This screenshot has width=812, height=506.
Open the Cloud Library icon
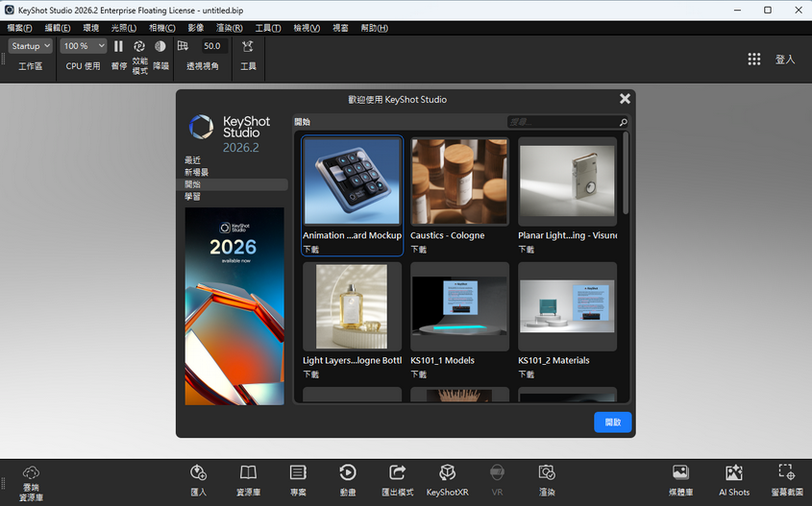pyautogui.click(x=31, y=472)
